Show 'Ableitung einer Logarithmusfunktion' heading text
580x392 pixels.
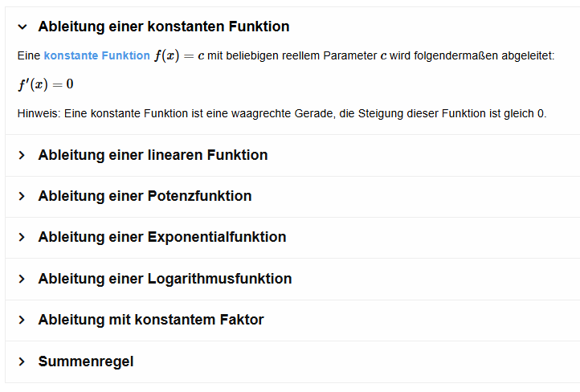point(165,279)
